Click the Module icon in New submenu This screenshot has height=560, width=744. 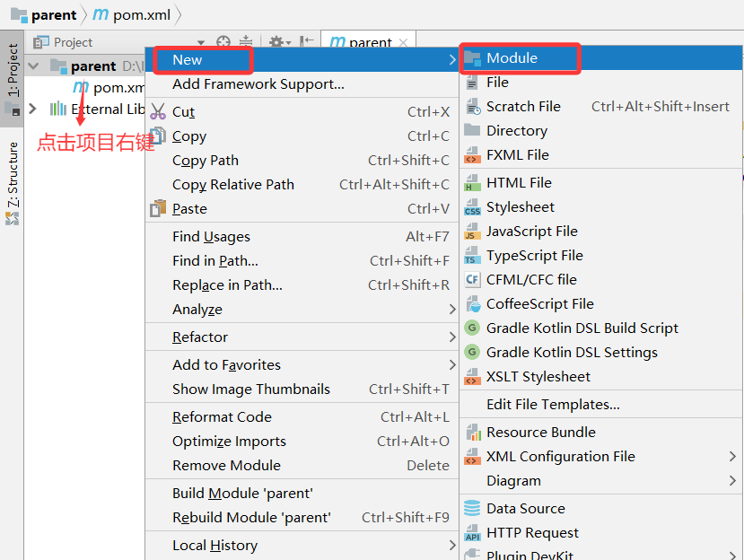[x=472, y=58]
